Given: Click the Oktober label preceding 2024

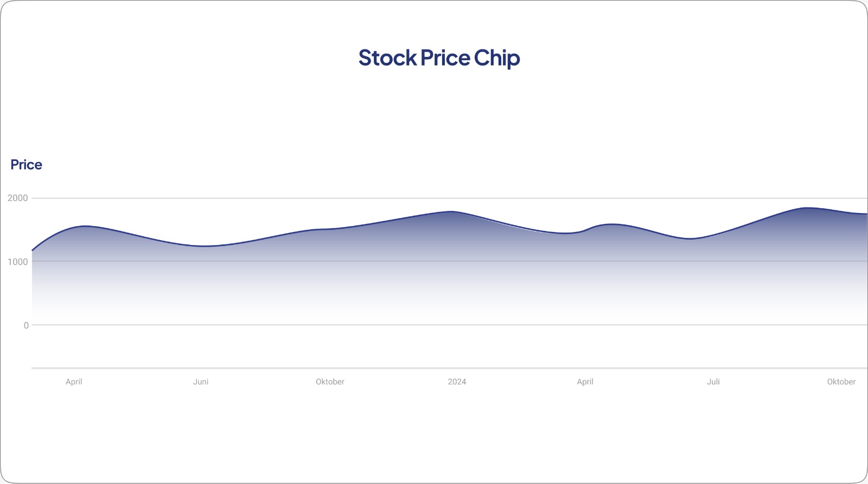Looking at the screenshot, I should coord(330,382).
